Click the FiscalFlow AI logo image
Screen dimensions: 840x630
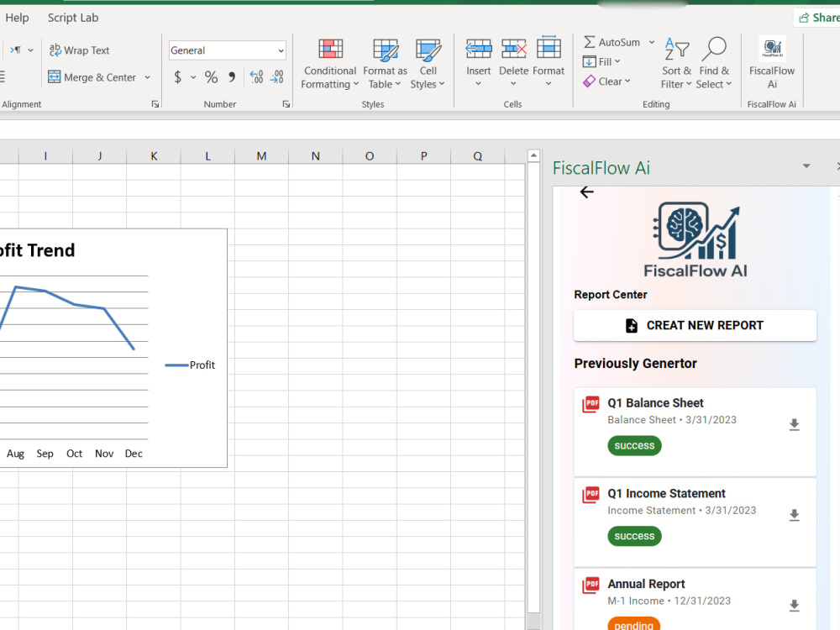click(x=696, y=240)
